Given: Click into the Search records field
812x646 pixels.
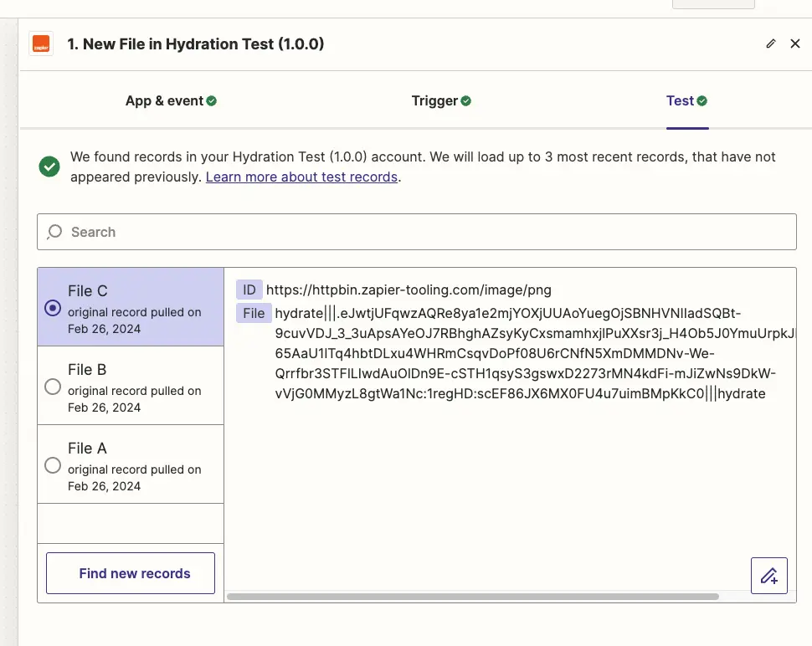Looking at the screenshot, I should (416, 232).
